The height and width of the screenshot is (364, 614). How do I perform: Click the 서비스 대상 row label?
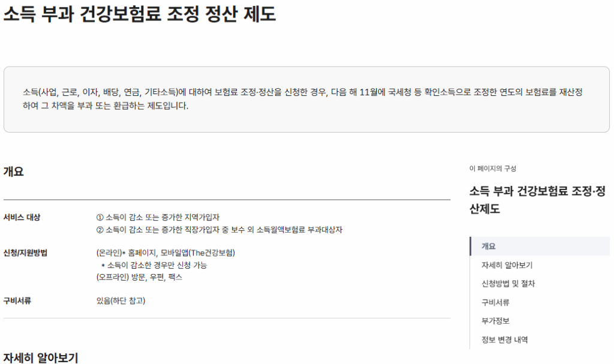pyautogui.click(x=22, y=217)
